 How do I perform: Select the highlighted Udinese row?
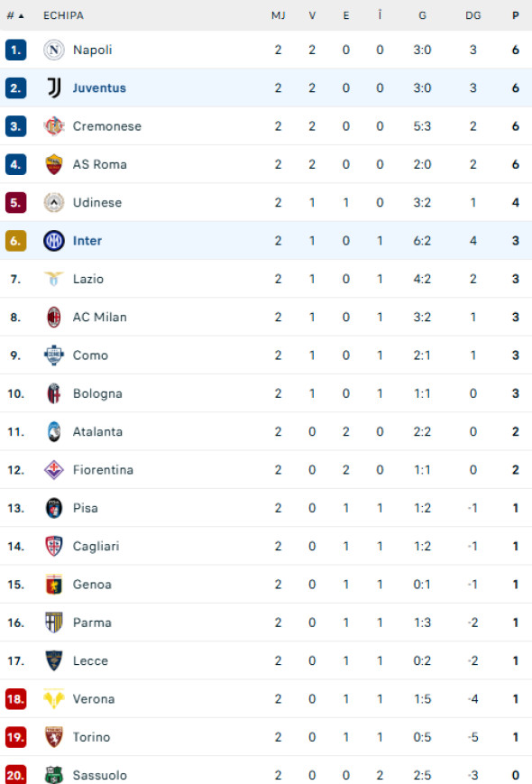(x=266, y=202)
